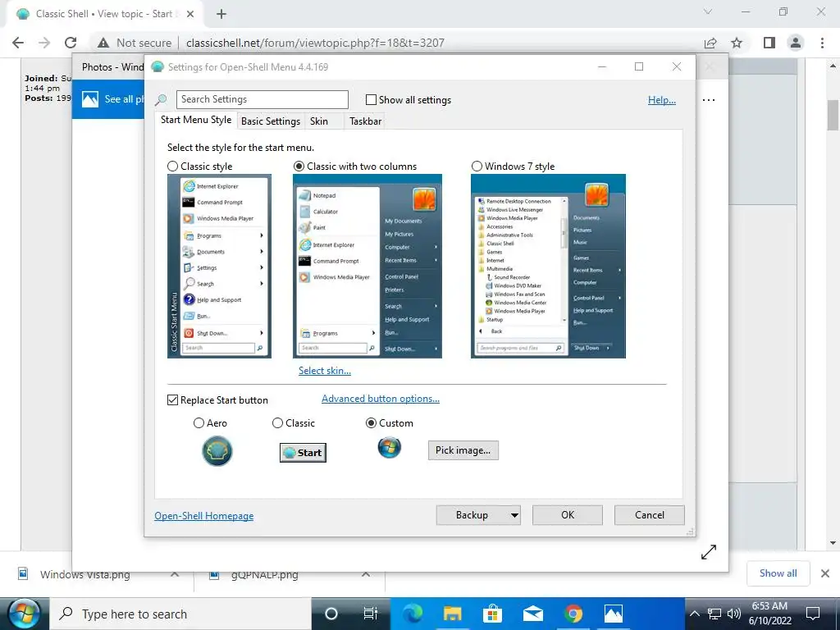Switch to the Skin tab
The width and height of the screenshot is (840, 630).
tap(319, 121)
